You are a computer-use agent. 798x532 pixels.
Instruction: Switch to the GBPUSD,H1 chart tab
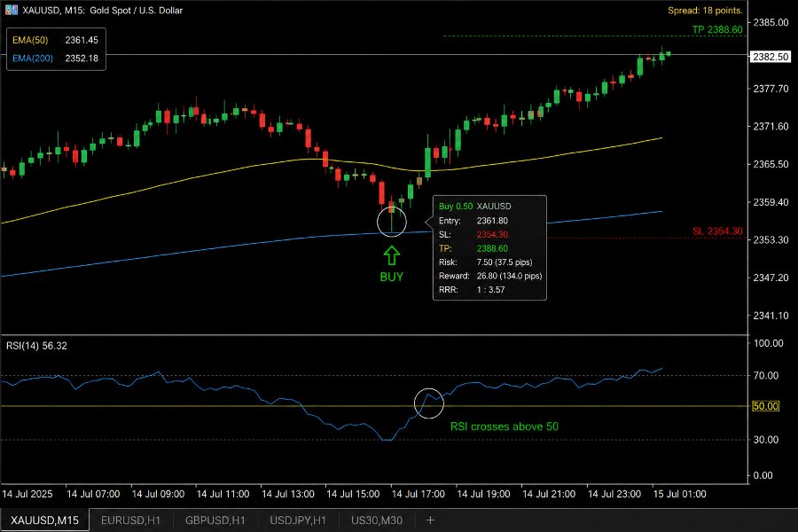(215, 520)
